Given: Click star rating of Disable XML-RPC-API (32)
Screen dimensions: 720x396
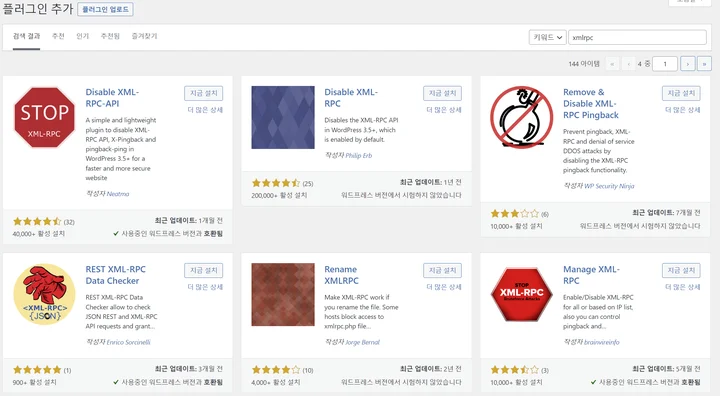Looking at the screenshot, I should [x=37, y=221].
